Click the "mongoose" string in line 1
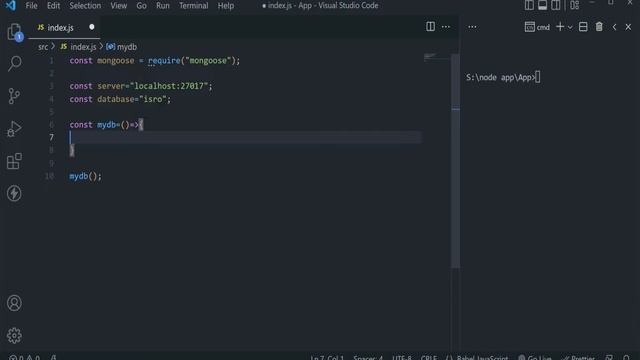Viewport: 640px width, 360px height. coord(208,60)
